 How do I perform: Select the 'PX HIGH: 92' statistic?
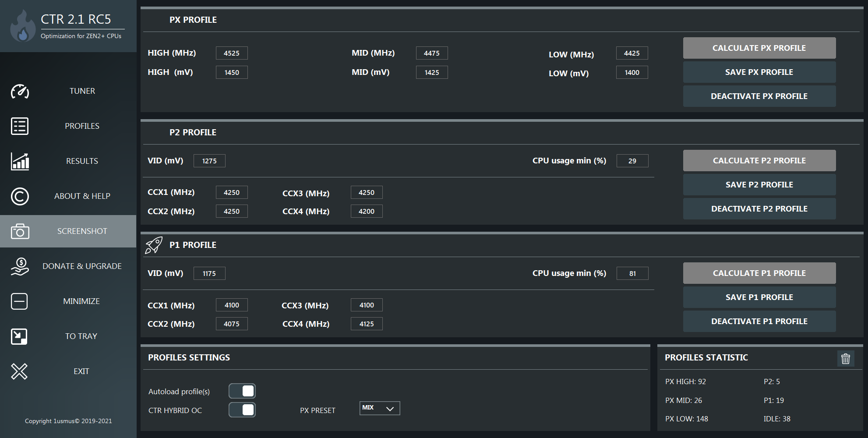pyautogui.click(x=685, y=381)
